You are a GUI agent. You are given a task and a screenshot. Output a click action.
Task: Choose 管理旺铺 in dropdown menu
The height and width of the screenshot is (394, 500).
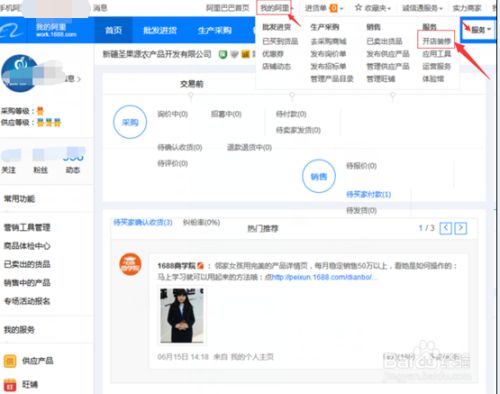(x=381, y=79)
